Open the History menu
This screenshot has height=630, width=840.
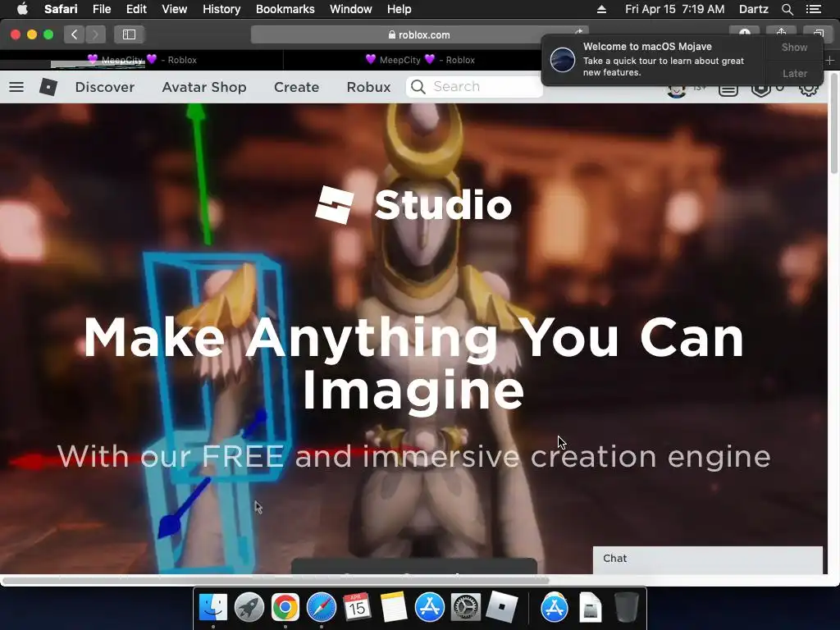click(x=221, y=9)
